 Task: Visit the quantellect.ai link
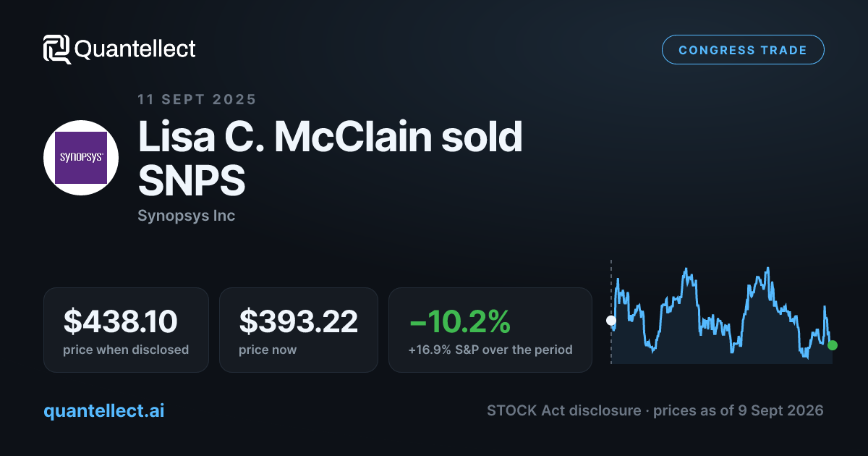click(x=104, y=410)
